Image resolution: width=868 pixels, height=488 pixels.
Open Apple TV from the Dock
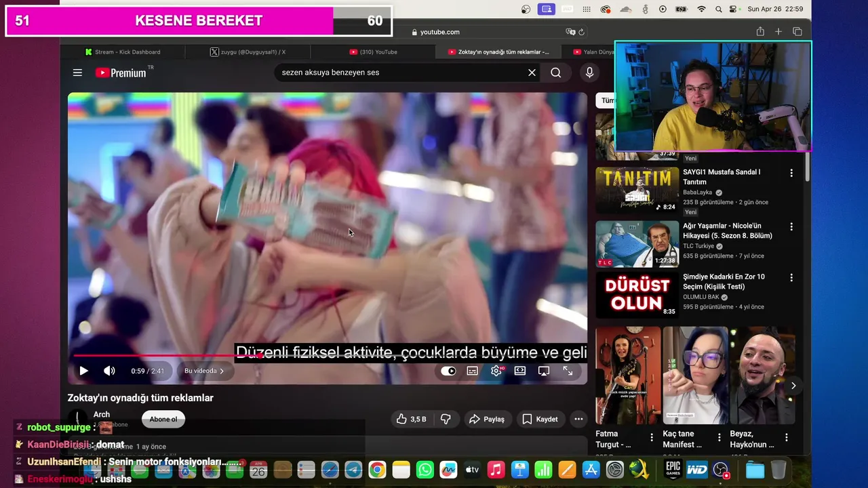[472, 470]
